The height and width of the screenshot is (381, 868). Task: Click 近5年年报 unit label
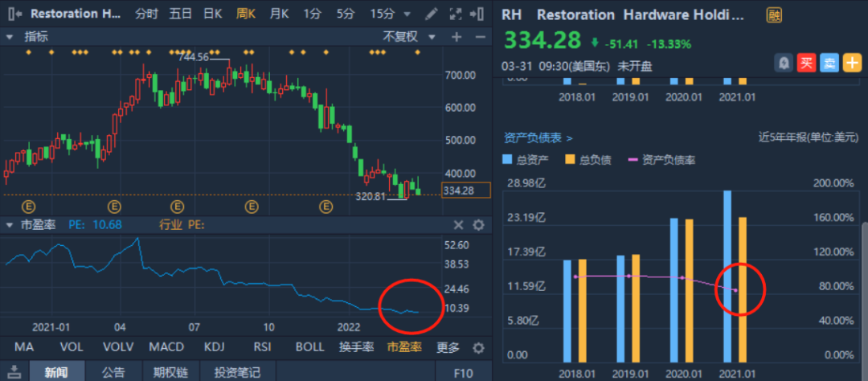[808, 137]
